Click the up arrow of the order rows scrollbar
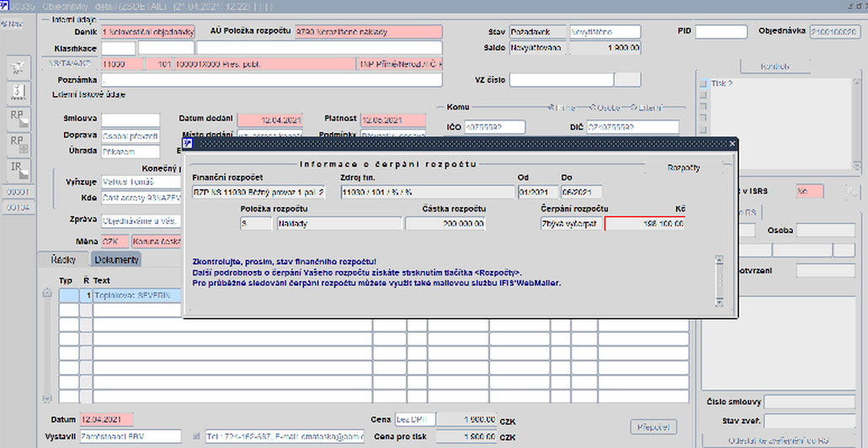Screen dimensions: 868x448 (x=47, y=294)
